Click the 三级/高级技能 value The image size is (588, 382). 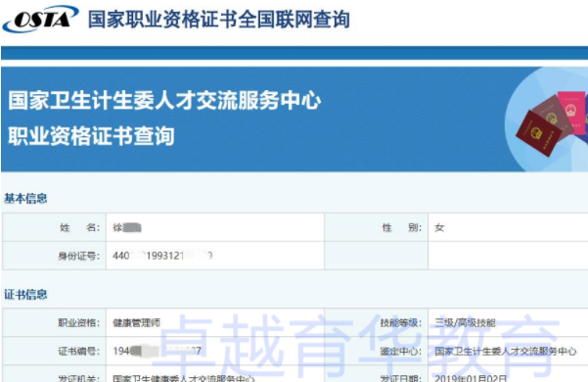click(465, 322)
